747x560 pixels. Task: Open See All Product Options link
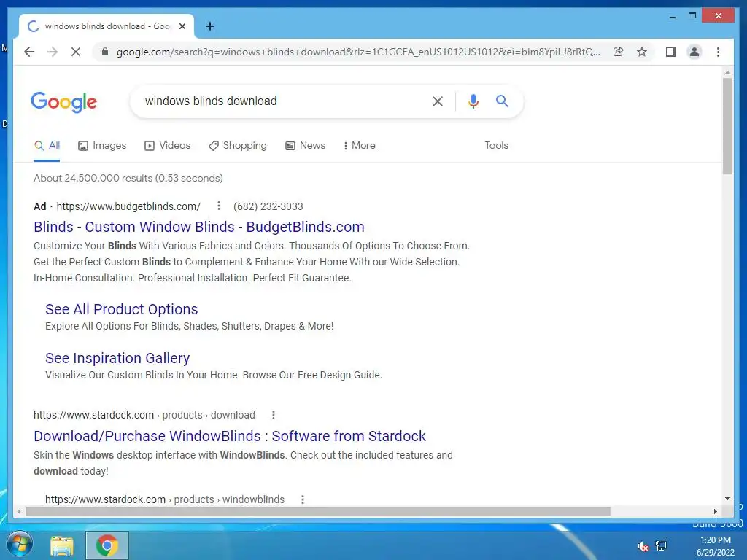coord(122,309)
